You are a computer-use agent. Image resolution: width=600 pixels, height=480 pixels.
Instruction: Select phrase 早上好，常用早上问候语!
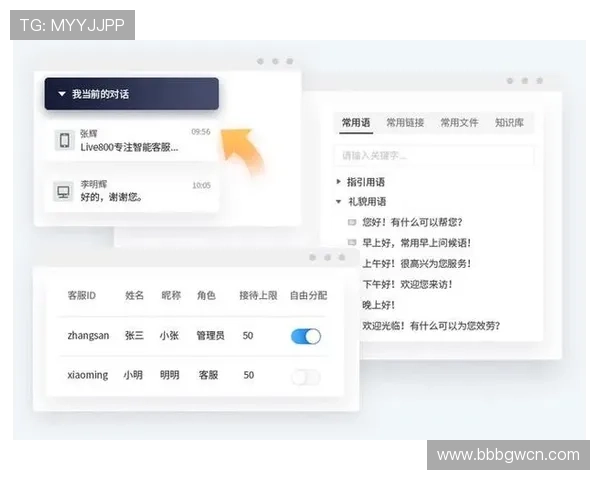(416, 243)
